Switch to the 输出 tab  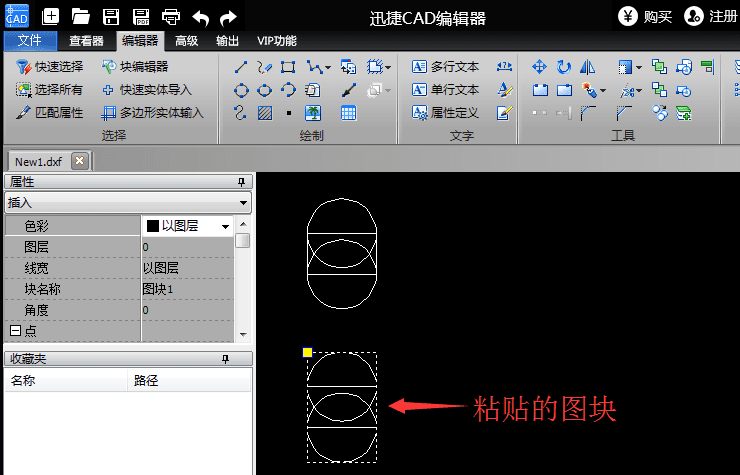(227, 41)
